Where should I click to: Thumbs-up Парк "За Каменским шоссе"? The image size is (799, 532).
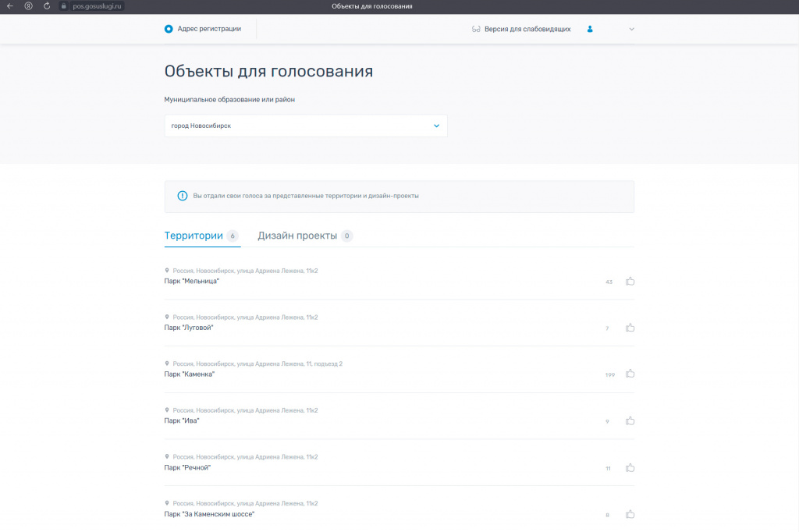coord(630,514)
